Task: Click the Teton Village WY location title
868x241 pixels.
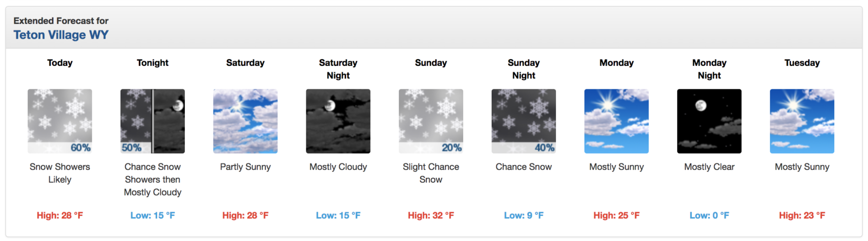Action: (x=61, y=35)
